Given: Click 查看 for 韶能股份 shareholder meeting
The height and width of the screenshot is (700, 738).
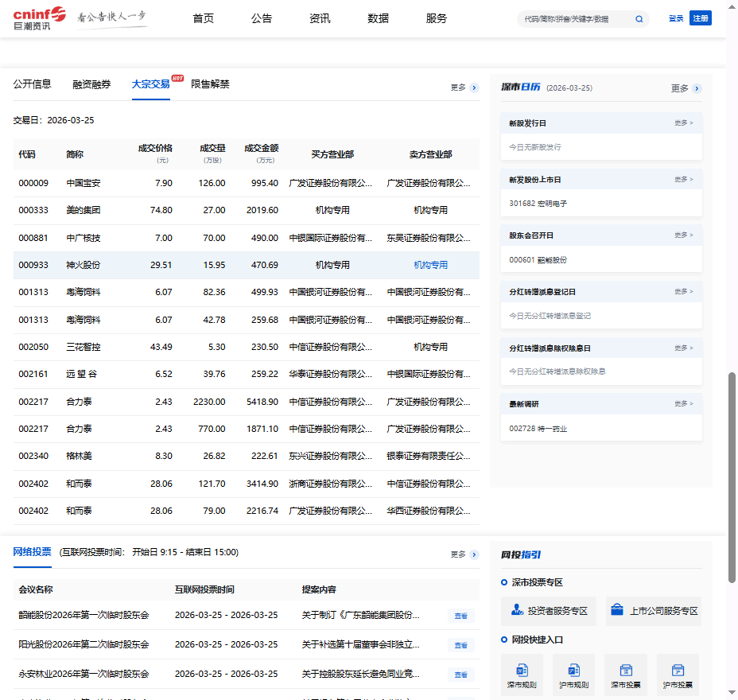Looking at the screenshot, I should [460, 616].
